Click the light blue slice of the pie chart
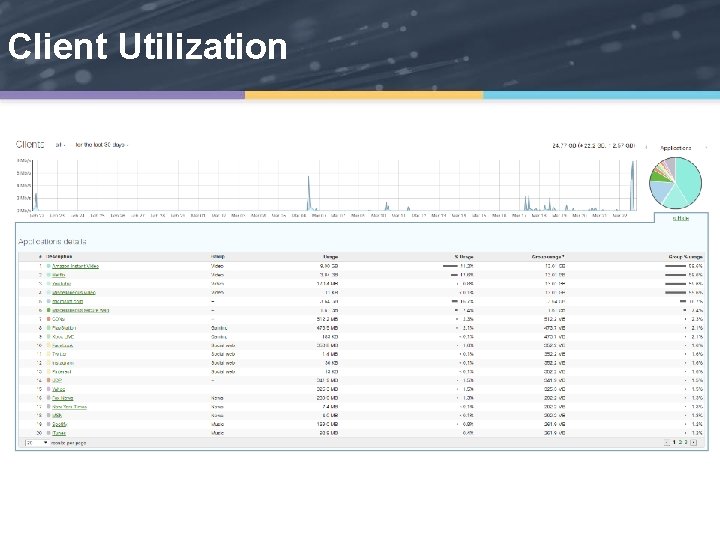The height and width of the screenshot is (540, 720). (659, 191)
